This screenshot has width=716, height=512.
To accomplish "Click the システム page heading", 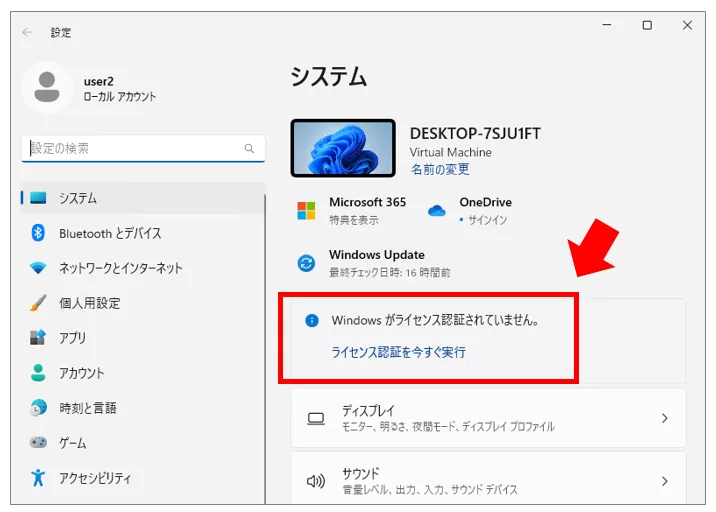I will coord(329,76).
